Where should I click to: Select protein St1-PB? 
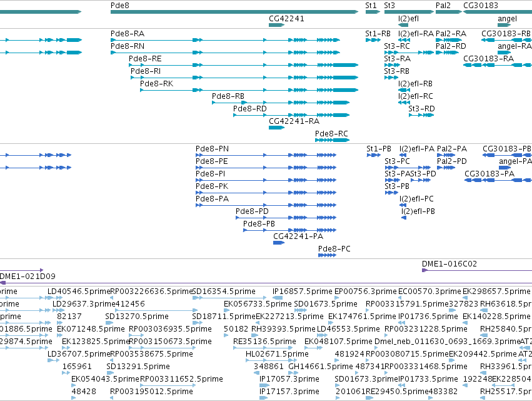374,155
